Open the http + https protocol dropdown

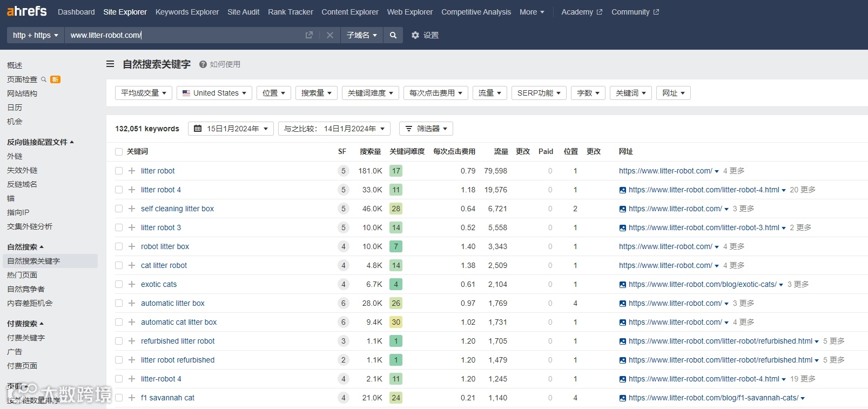click(x=36, y=35)
